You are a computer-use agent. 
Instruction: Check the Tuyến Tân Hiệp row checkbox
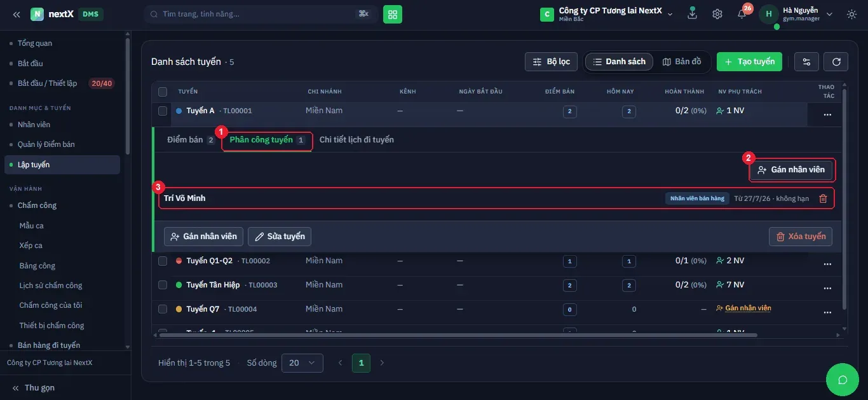(x=163, y=285)
